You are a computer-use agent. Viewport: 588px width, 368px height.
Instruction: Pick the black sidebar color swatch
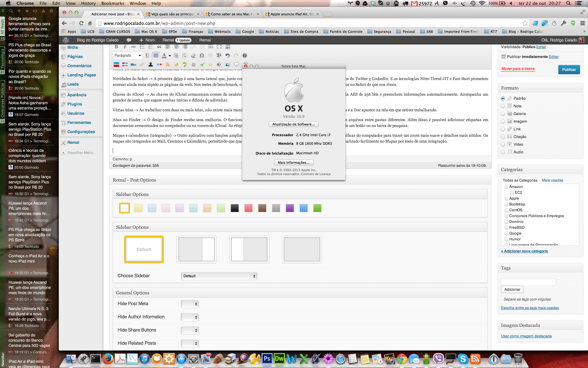point(234,208)
